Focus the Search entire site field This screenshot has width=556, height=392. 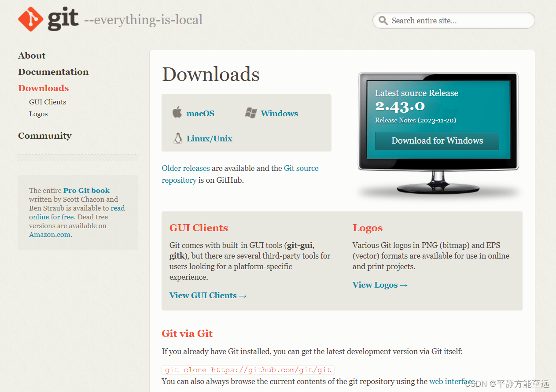tap(453, 21)
